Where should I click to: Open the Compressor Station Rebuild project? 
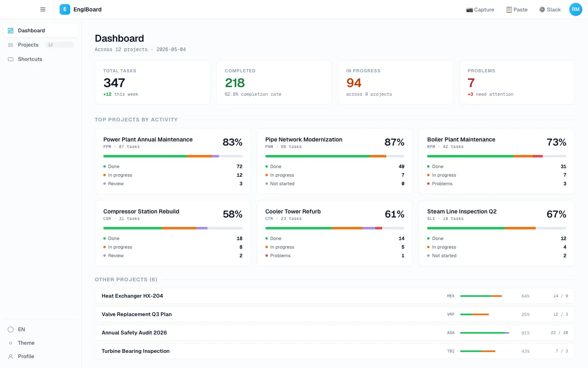[173, 233]
